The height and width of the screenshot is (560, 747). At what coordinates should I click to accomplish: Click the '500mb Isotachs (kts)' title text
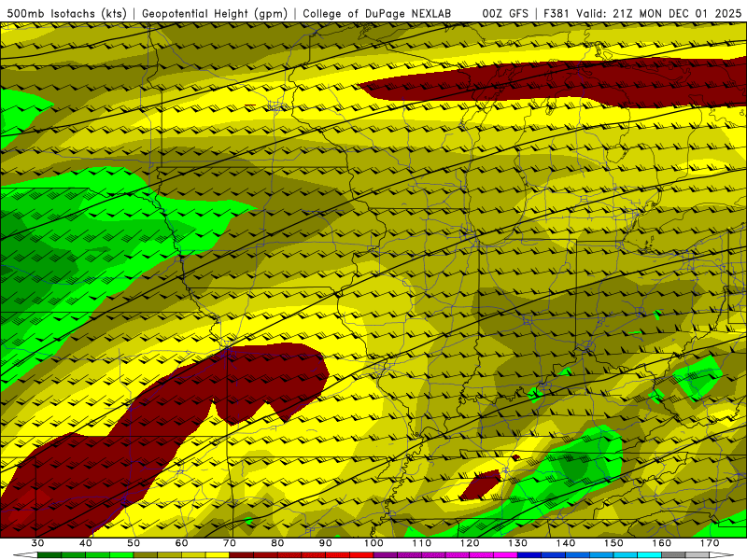[x=67, y=13]
